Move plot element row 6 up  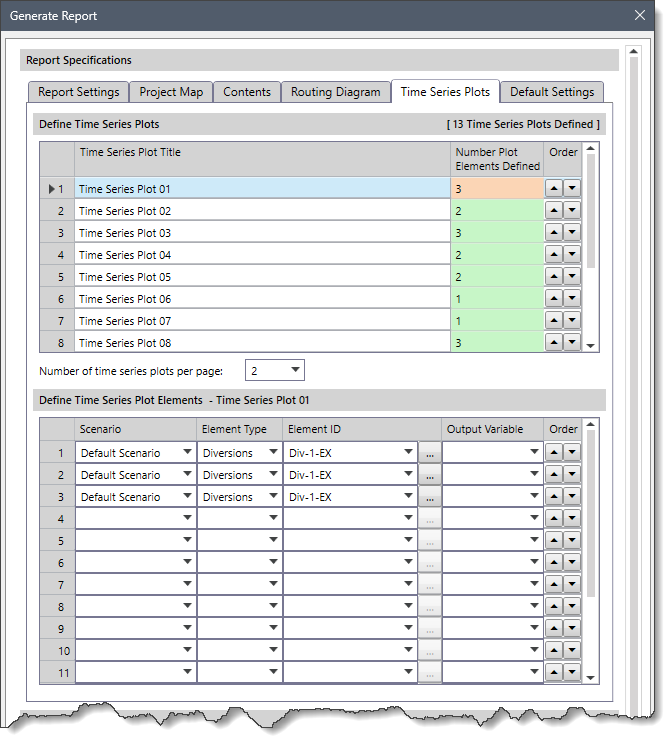(554, 562)
